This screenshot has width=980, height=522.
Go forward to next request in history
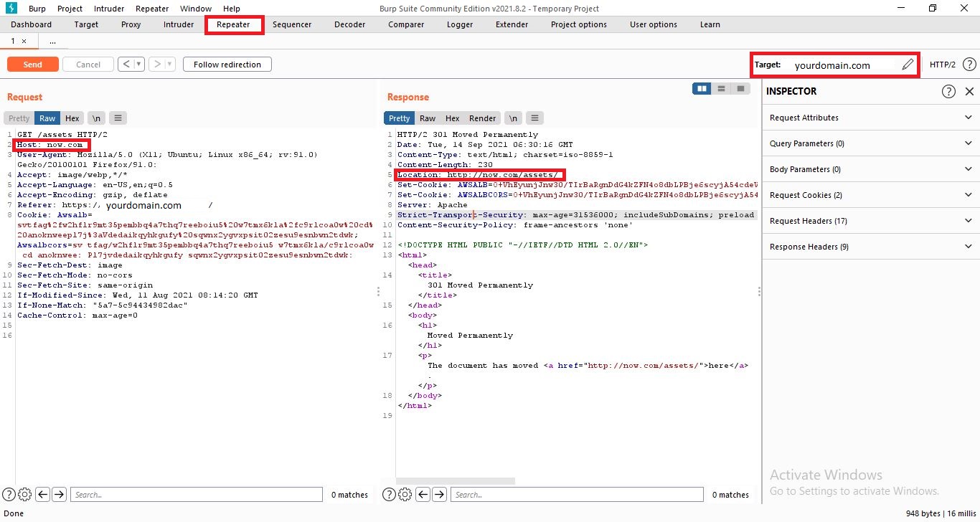[156, 65]
